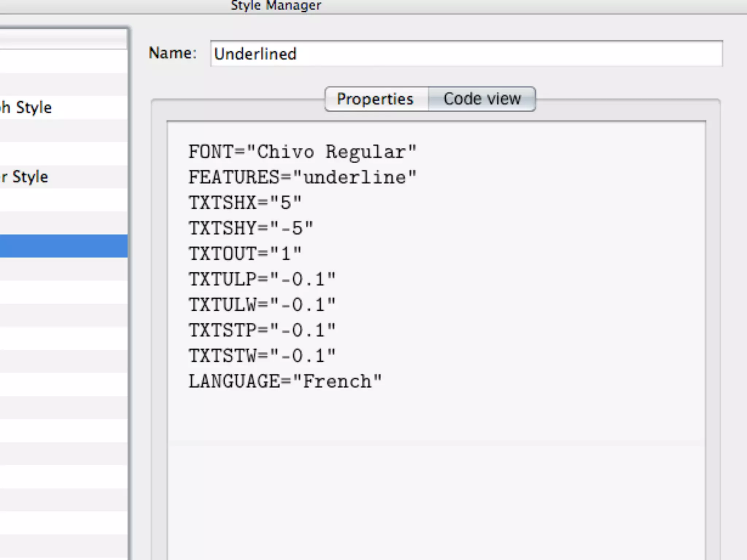747x560 pixels.
Task: Select the Code view tab
Action: 482,99
